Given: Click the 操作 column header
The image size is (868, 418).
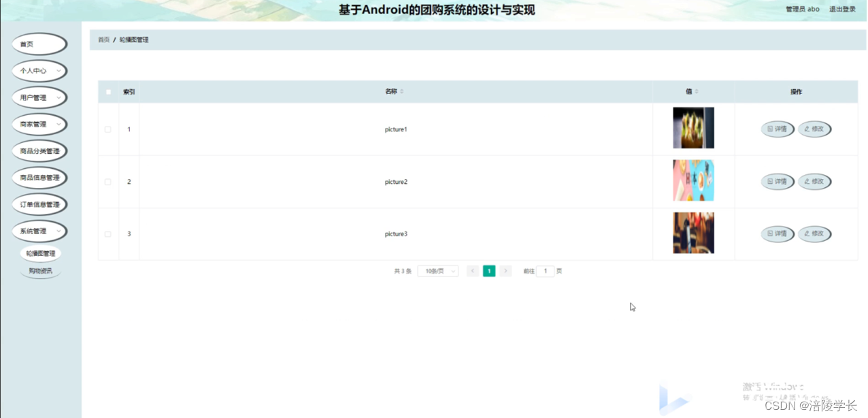Looking at the screenshot, I should click(x=796, y=92).
